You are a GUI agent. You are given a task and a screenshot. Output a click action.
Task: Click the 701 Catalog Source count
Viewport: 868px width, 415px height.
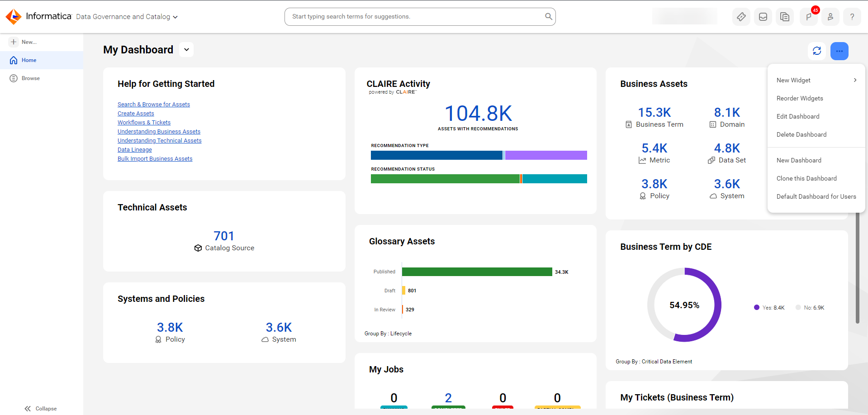point(224,236)
